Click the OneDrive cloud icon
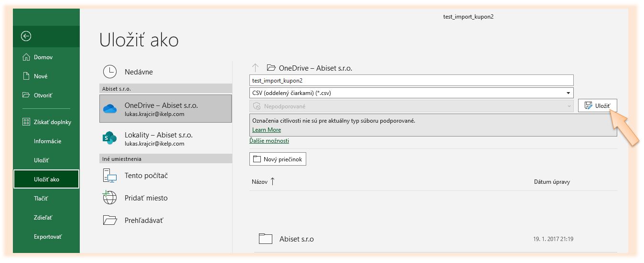Image resolution: width=644 pixels, height=263 pixels. [110, 109]
